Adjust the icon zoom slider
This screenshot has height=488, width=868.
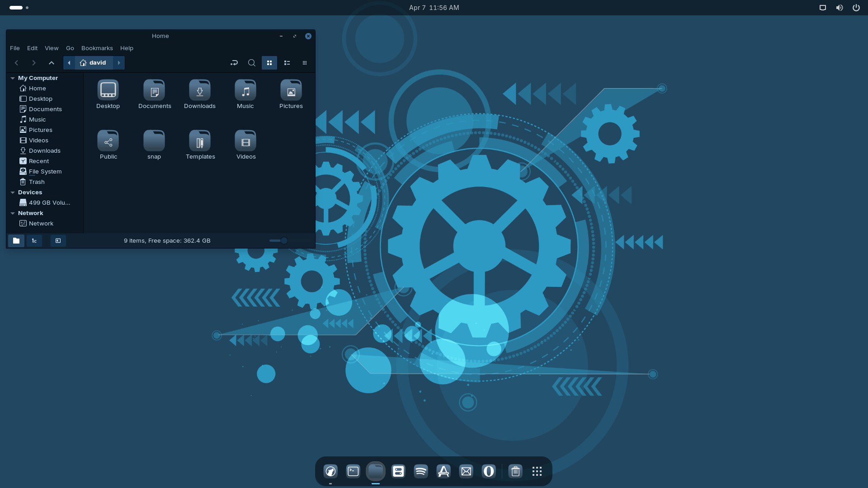tap(284, 241)
